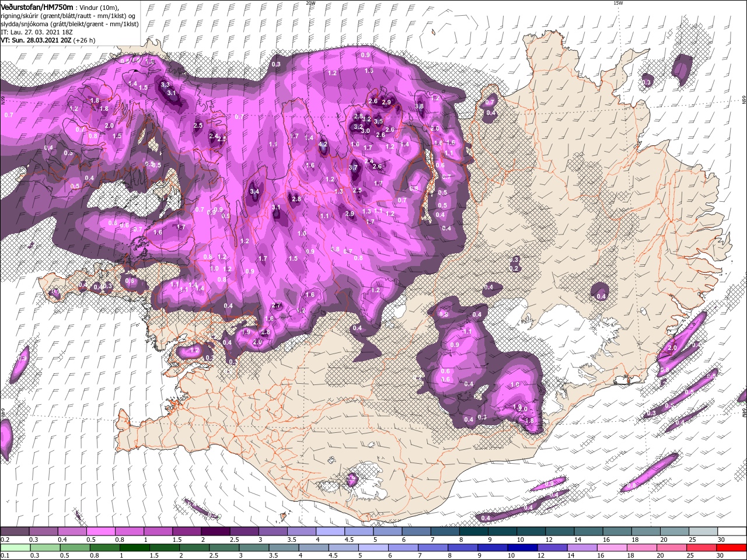
Task: Pick pale grey upper swatch between 25 and 30
Action: pos(703,531)
